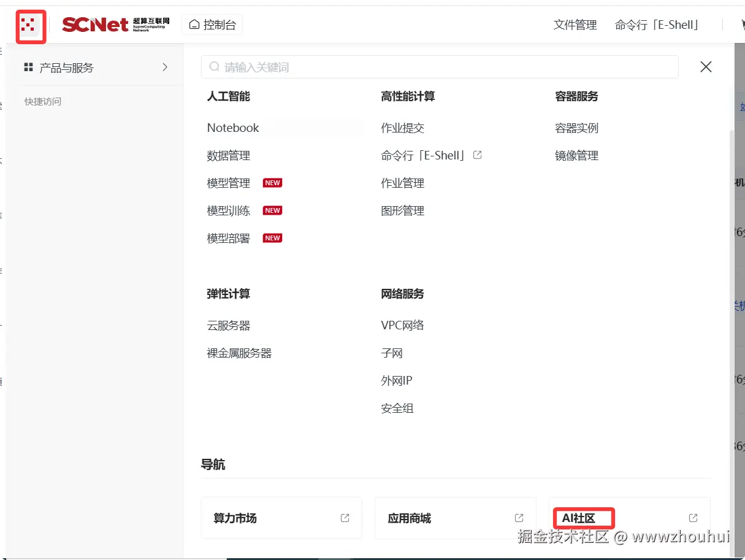This screenshot has width=745, height=560.
Task: Open 命令行「E-Shell」 in the top bar
Action: coord(657,25)
